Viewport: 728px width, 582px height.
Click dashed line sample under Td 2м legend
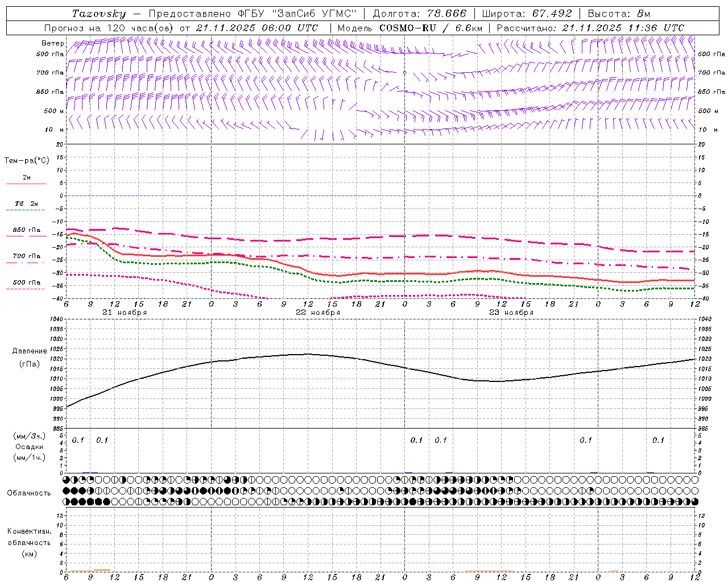coord(26,210)
